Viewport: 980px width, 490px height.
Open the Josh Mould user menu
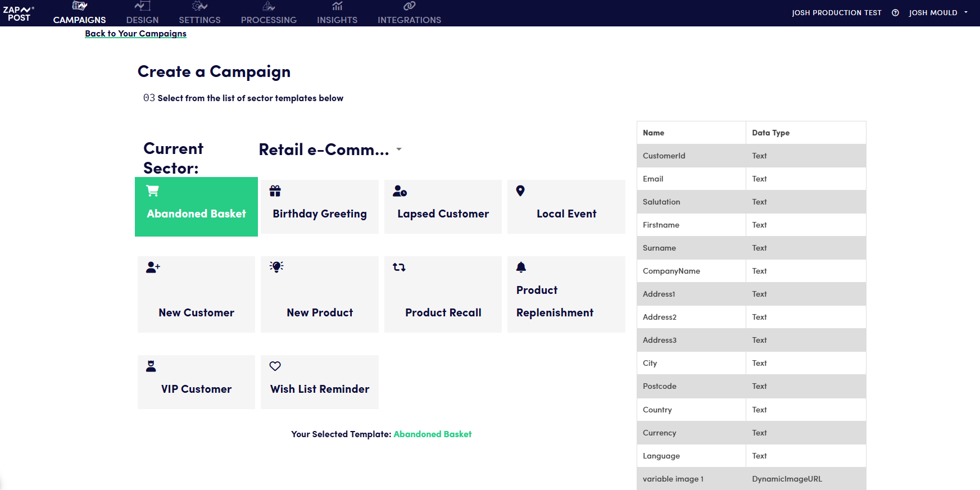pos(937,13)
